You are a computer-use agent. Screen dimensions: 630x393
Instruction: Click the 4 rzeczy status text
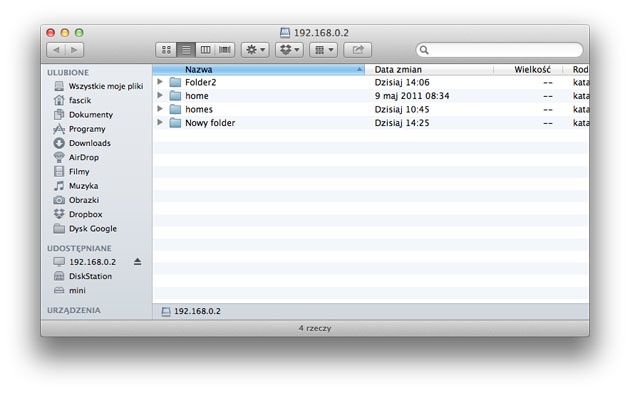tap(315, 328)
